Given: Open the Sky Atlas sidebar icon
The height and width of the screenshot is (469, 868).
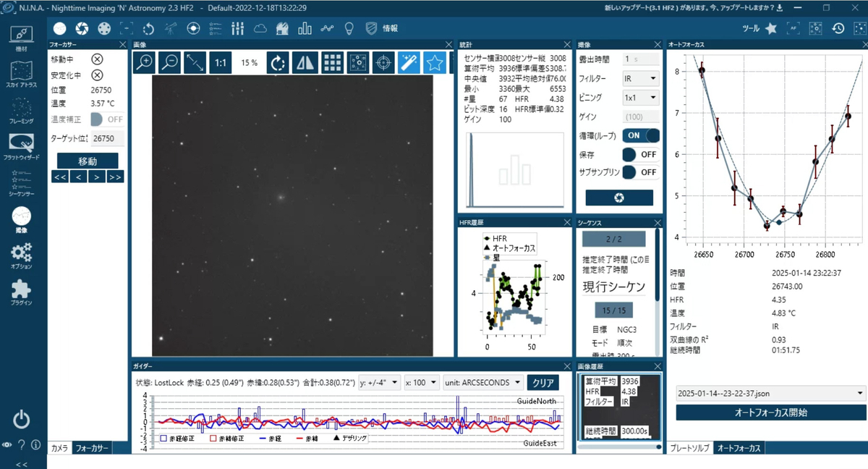Looking at the screenshot, I should coord(22,75).
